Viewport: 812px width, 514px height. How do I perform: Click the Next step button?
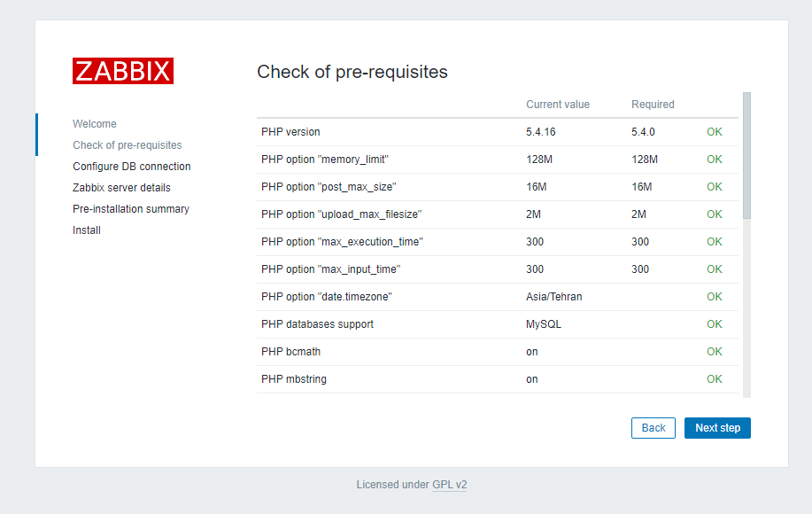click(x=717, y=428)
